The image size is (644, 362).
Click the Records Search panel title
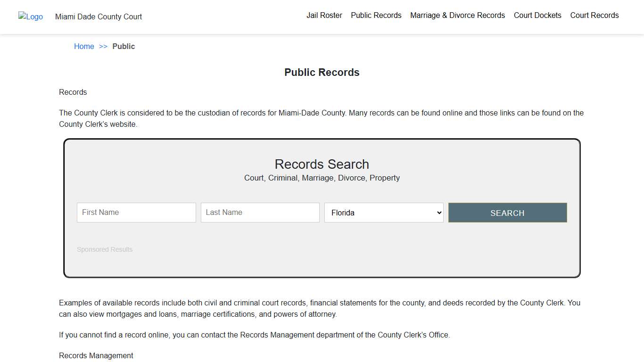point(322,164)
